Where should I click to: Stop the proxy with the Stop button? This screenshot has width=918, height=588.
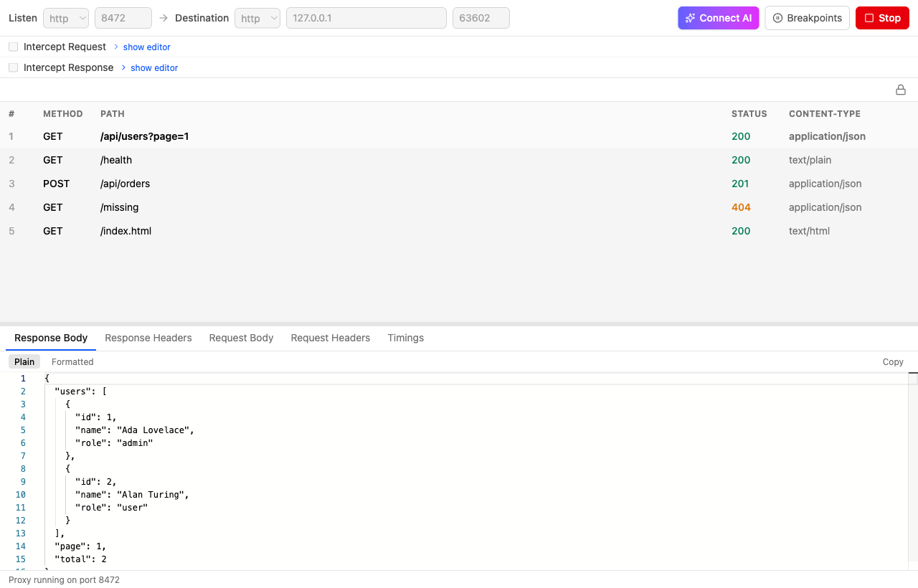pos(882,18)
